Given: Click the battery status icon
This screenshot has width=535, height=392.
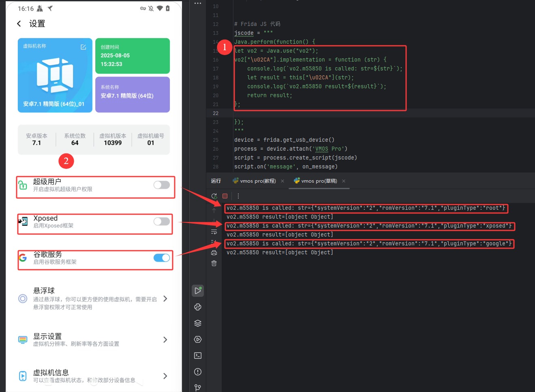Looking at the screenshot, I should 168,9.
